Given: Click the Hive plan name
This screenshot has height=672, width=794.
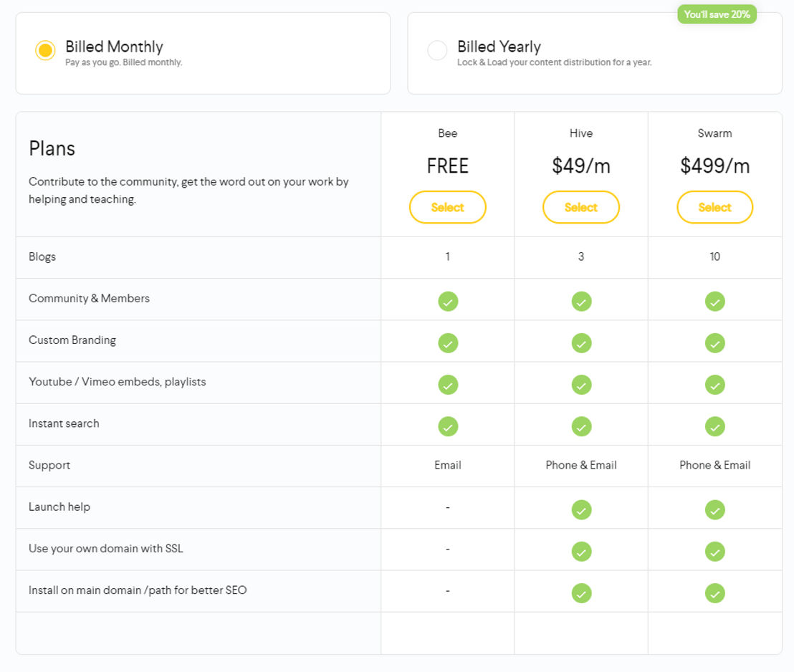Looking at the screenshot, I should [581, 133].
